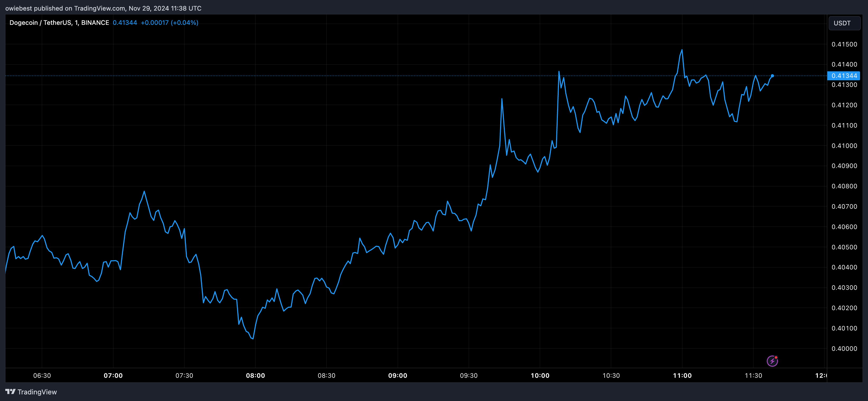
Task: Click the +0.00017 (+0.04%) change value
Action: [x=169, y=22]
